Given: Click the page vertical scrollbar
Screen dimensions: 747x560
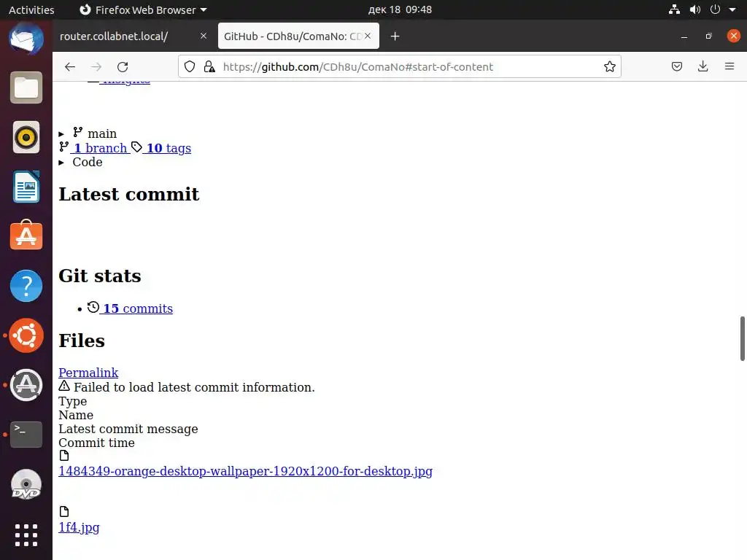Looking at the screenshot, I should (742, 338).
